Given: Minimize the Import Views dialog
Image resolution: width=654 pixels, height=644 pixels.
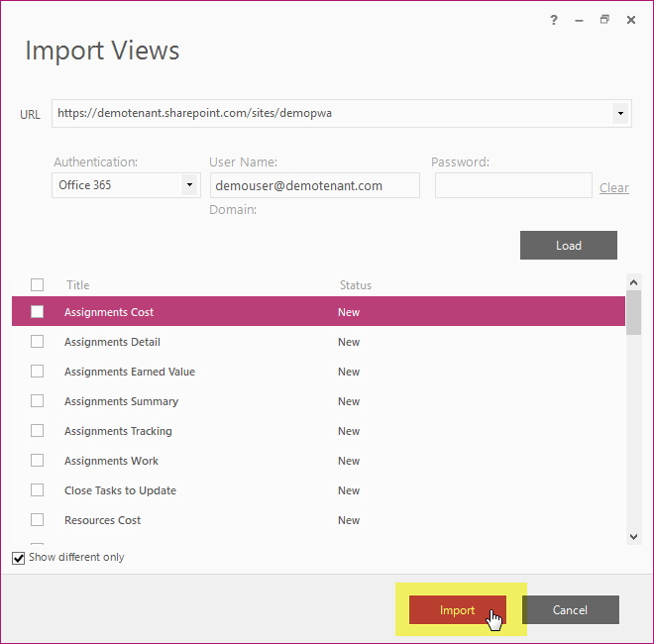Looking at the screenshot, I should [579, 20].
